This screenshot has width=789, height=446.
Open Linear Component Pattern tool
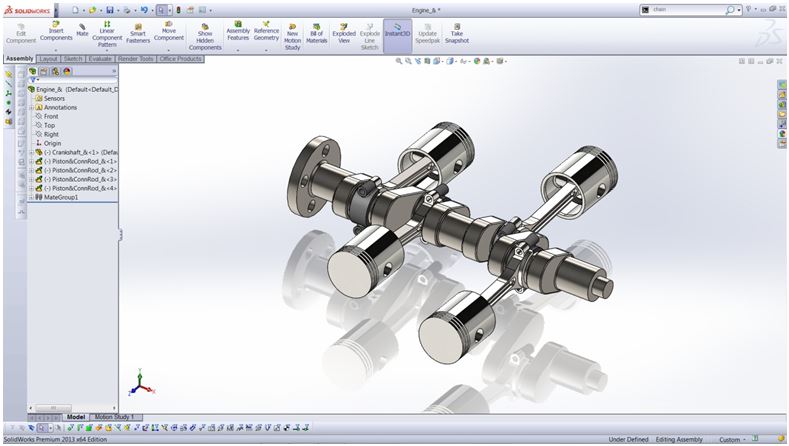(x=107, y=34)
